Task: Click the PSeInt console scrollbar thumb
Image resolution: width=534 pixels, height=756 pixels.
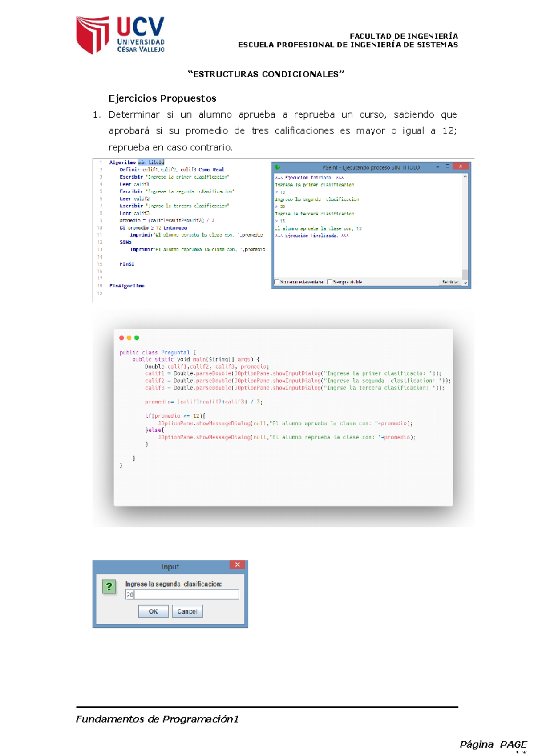Action: tap(465, 273)
